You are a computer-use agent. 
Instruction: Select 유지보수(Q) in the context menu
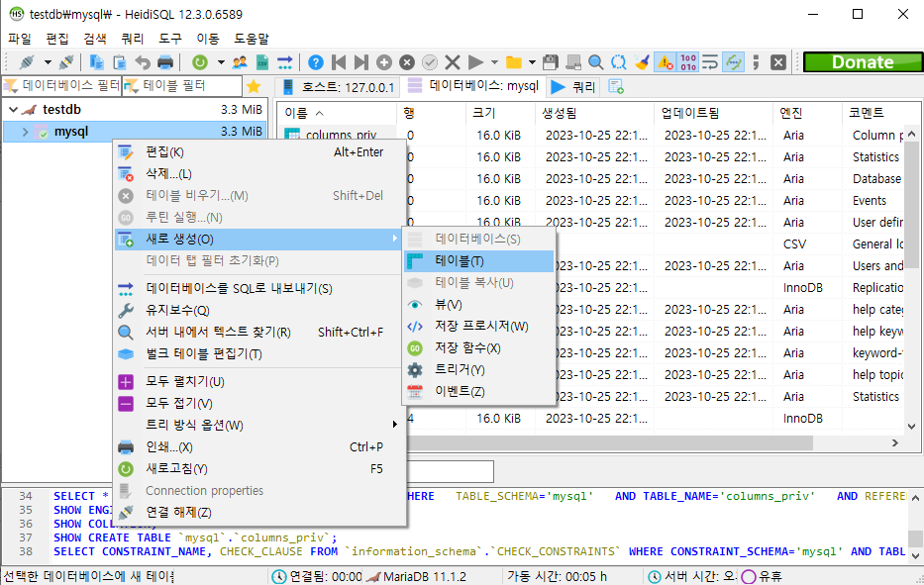pyautogui.click(x=259, y=310)
